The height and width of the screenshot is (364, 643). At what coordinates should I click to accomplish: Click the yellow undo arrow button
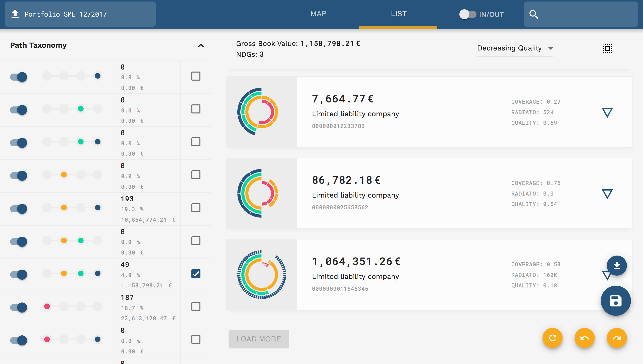[585, 338]
